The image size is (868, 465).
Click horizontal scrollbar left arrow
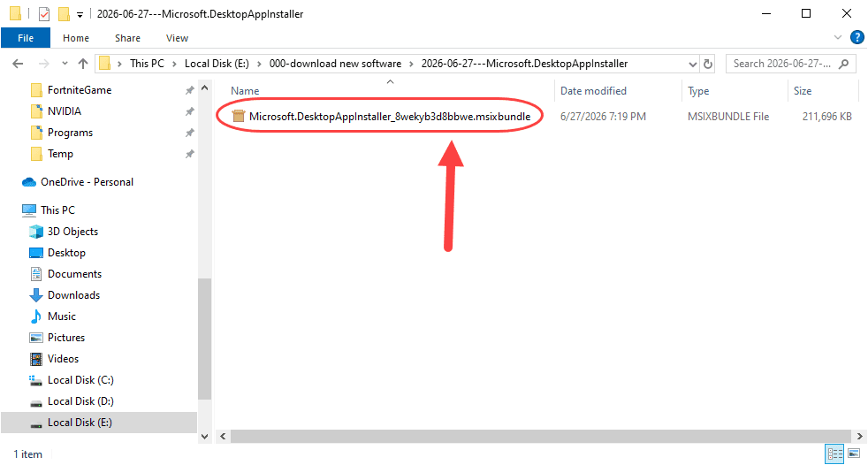click(223, 436)
